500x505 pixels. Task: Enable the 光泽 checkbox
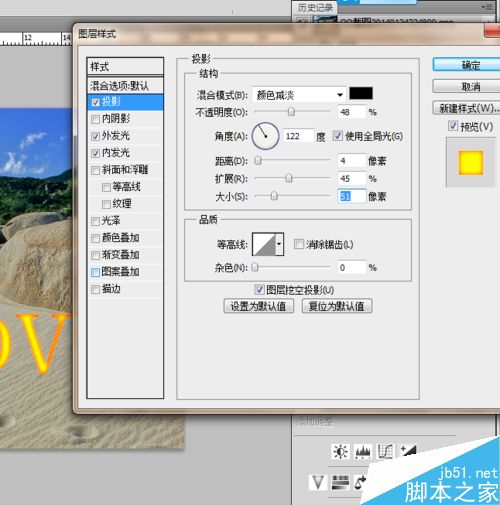click(x=96, y=221)
